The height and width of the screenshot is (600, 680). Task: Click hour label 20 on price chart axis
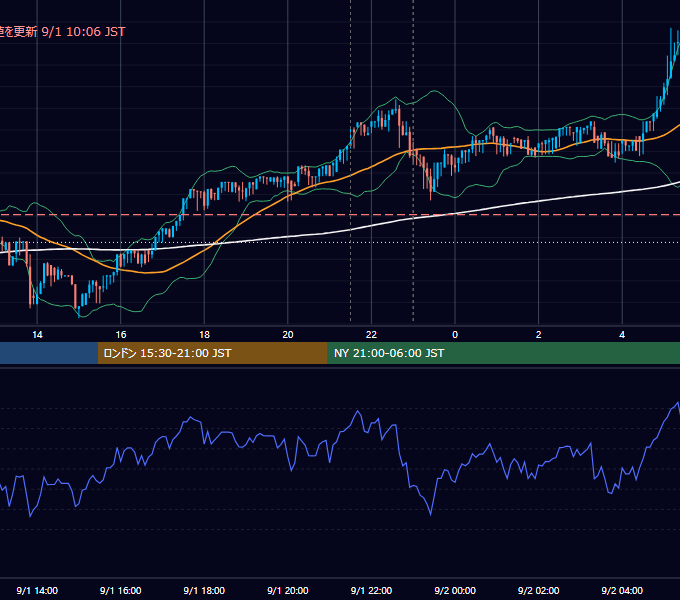tap(288, 335)
